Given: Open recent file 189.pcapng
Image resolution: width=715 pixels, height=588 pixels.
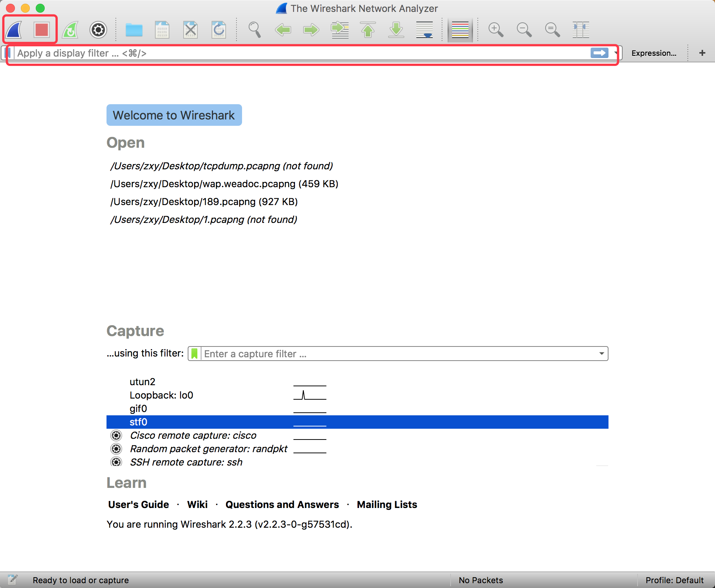Looking at the screenshot, I should pyautogui.click(x=204, y=202).
